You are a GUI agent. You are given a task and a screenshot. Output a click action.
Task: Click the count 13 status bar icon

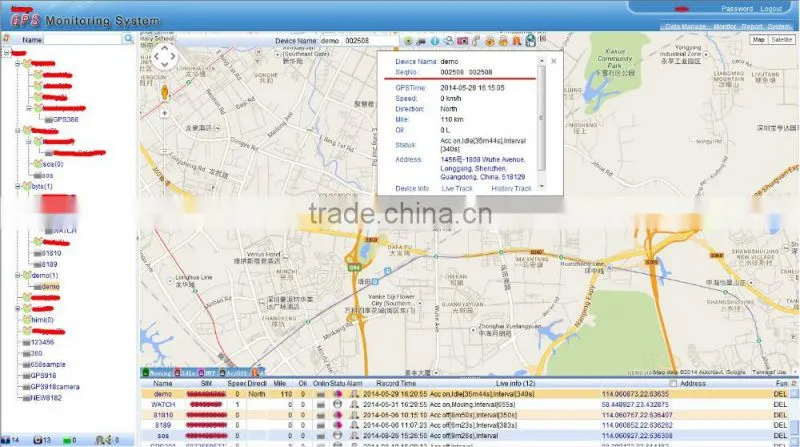pyautogui.click(x=37, y=440)
